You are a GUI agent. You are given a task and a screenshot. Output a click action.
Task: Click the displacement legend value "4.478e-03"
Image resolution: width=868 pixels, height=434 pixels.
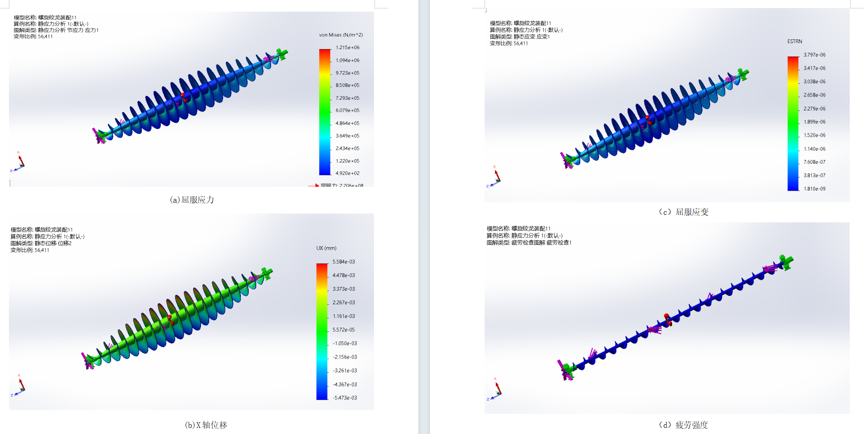point(344,275)
